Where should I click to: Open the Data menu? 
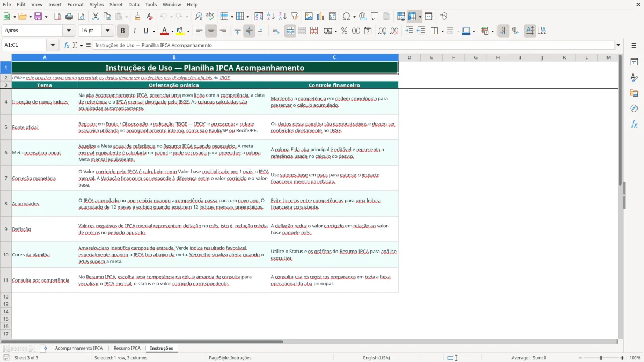coord(134,4)
